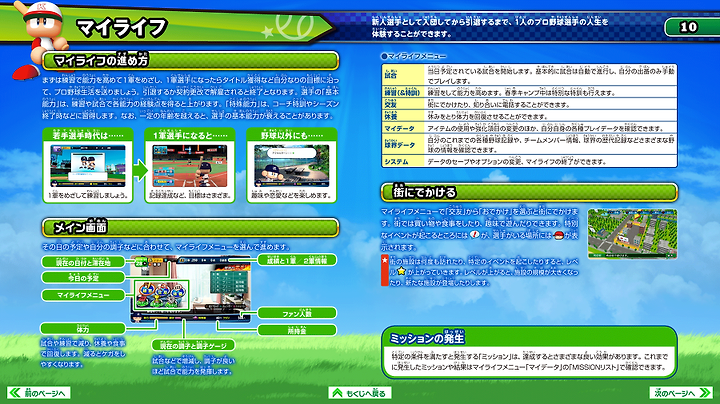
Task: Click the 現在の日付と滞在地 callout label
Action: 83,262
